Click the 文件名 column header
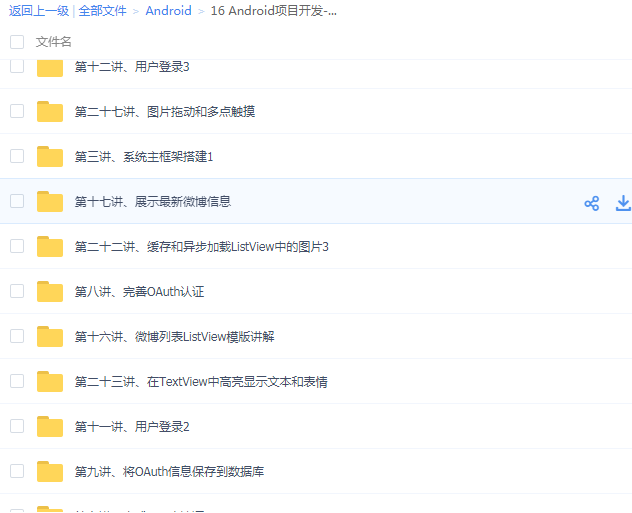Viewport: 632px width, 513px height. coord(54,42)
